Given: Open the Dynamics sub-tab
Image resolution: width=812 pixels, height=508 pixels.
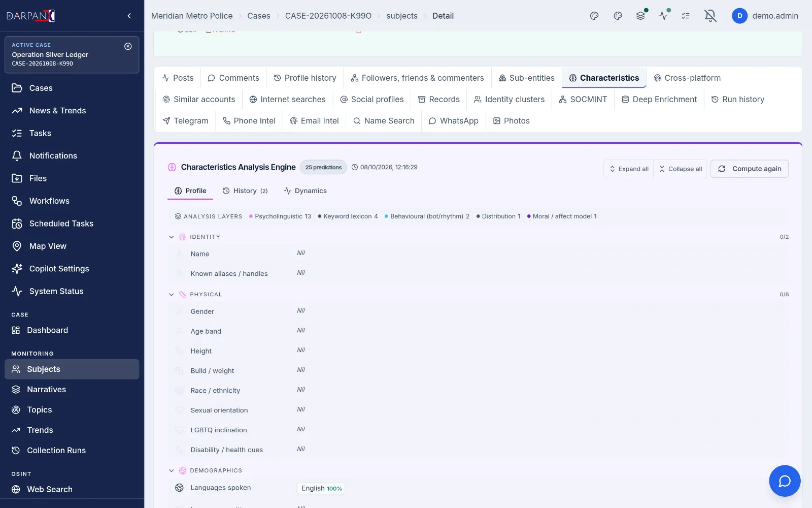Looking at the screenshot, I should coord(305,191).
